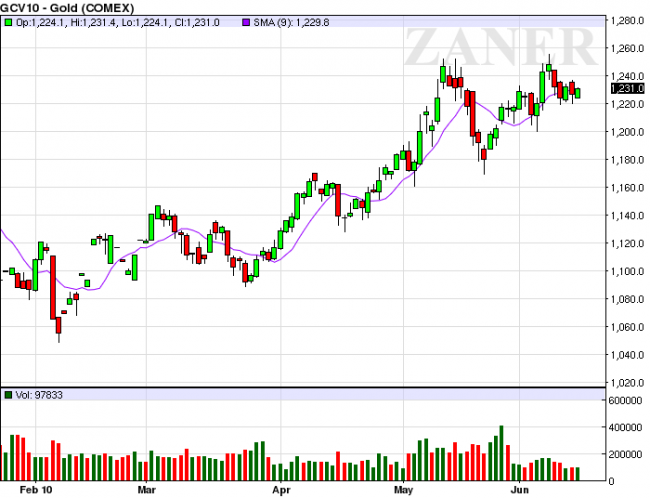Image resolution: width=650 pixels, height=498 pixels.
Task: Click the 1,200.0 price axis label
Action: [x=627, y=132]
